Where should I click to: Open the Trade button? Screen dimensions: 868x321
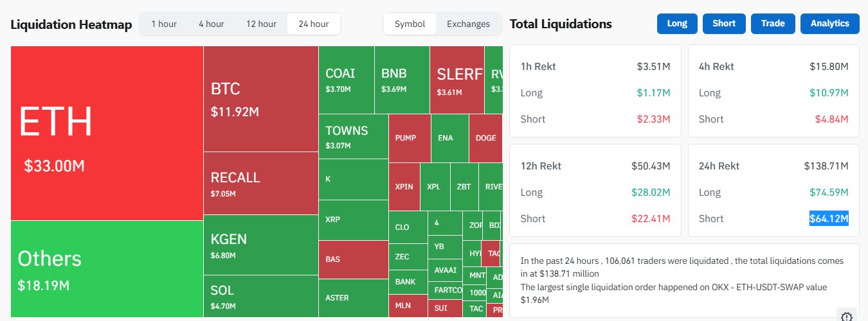[x=773, y=24]
